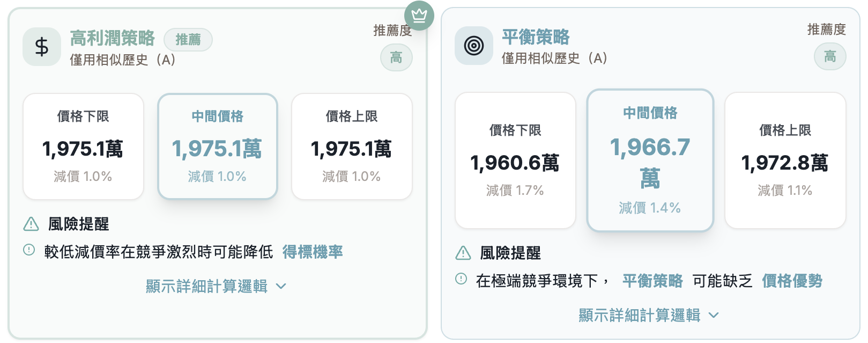Viewport: 868px width, 343px height.
Task: Open the 得標機率 link
Action: coord(313,252)
